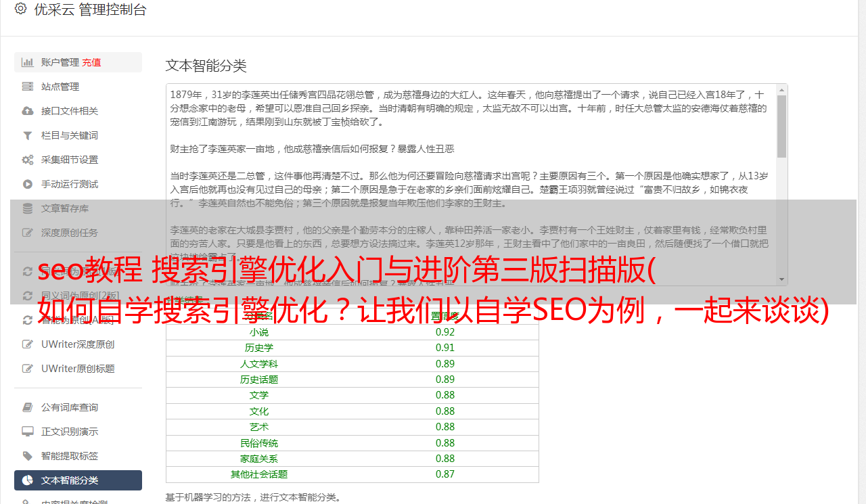
Task: Follow the red 充值 link
Action: pos(91,62)
